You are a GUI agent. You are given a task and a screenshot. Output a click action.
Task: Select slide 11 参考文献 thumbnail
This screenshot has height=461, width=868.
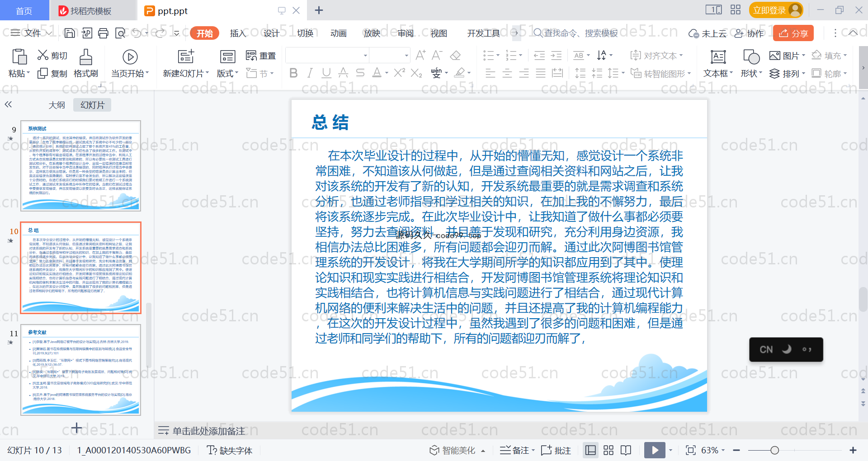tap(80, 370)
